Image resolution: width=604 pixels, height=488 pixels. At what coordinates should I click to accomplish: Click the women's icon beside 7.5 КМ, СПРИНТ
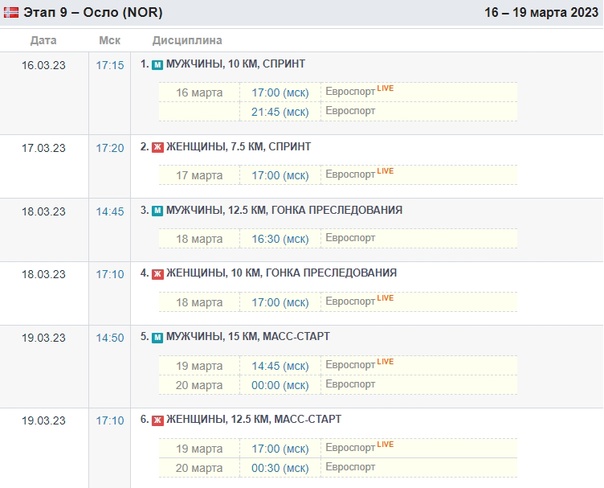pyautogui.click(x=157, y=147)
